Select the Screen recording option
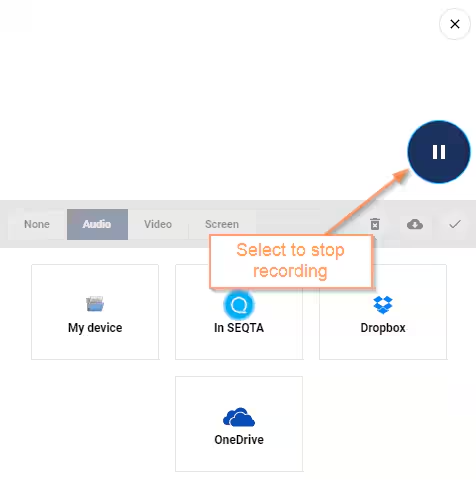This screenshot has height=485, width=476. tap(222, 224)
